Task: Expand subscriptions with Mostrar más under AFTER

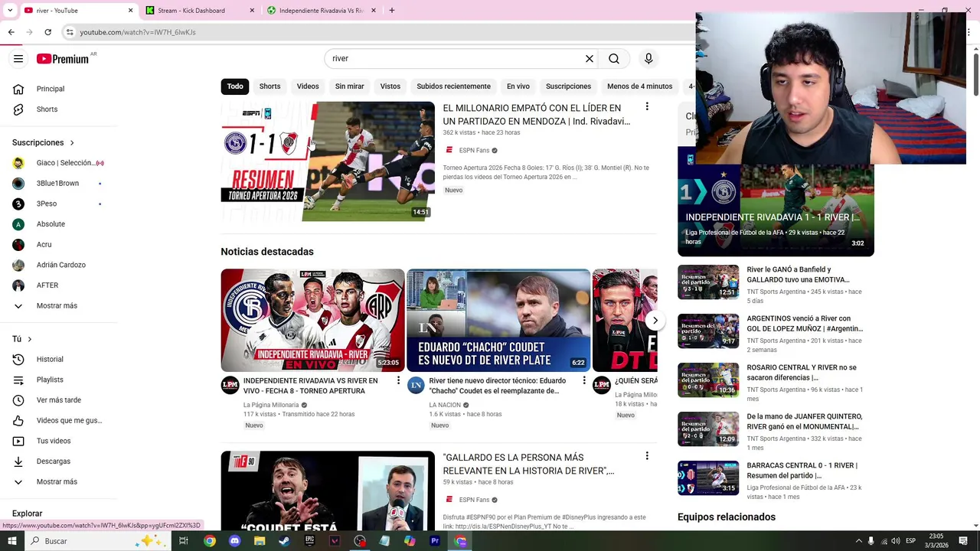Action: click(x=58, y=306)
